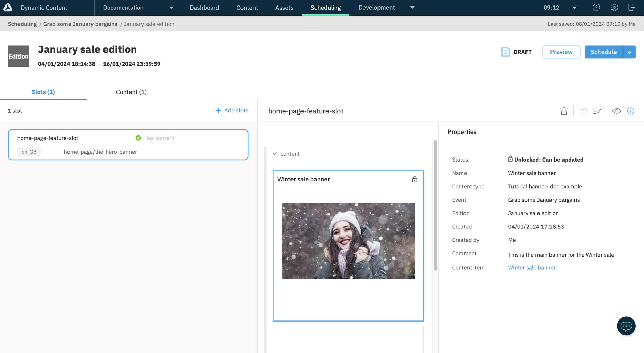Delete slot with trash icon
The height and width of the screenshot is (353, 644).
click(x=564, y=111)
